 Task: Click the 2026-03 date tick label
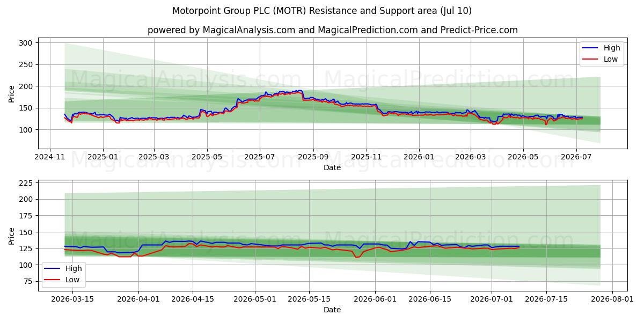point(470,157)
